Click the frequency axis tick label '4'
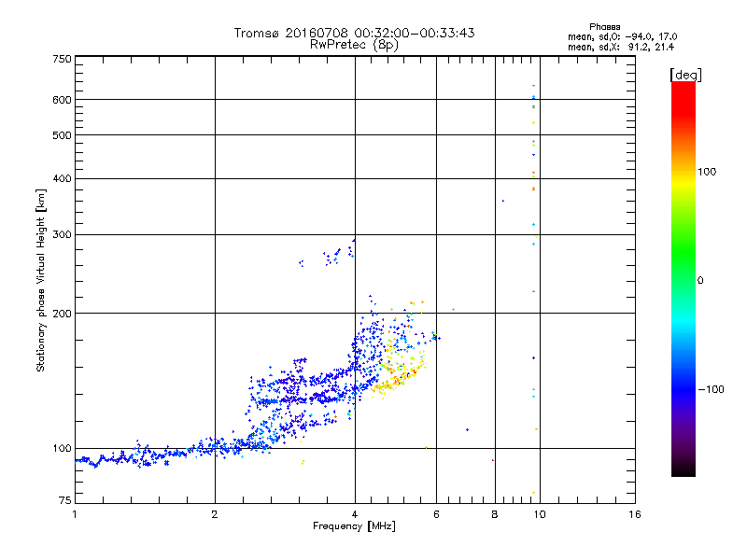The image size is (747, 560). click(355, 514)
